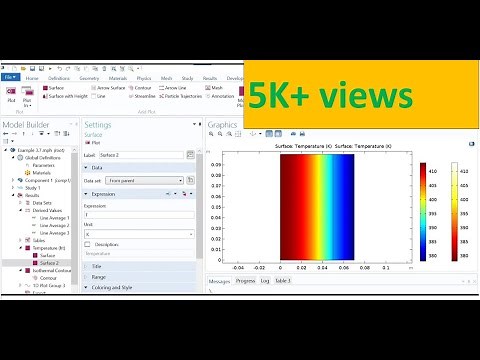Collapse the Global Definitions tree node
Screen dimensions: 480x360
click(x=13, y=158)
